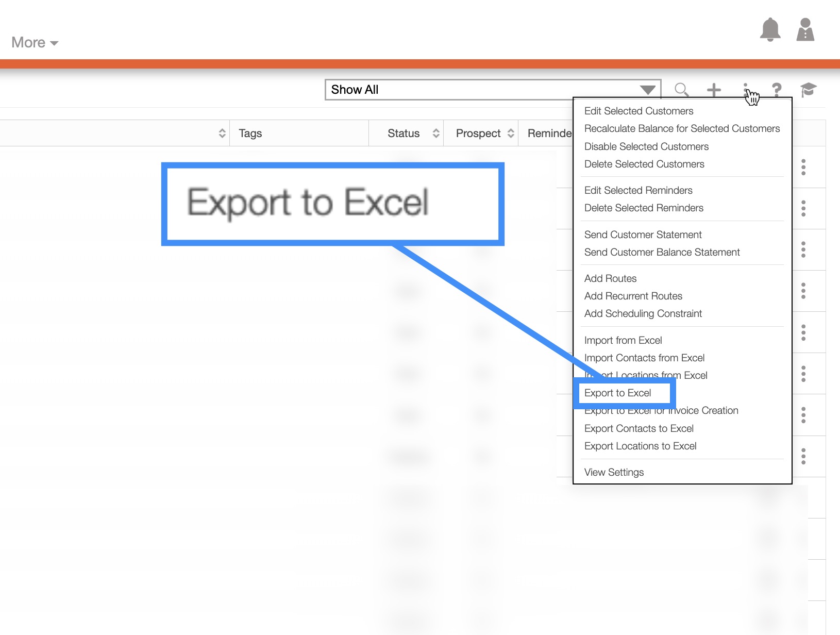
Task: Click the Tags column header
Action: tap(250, 133)
